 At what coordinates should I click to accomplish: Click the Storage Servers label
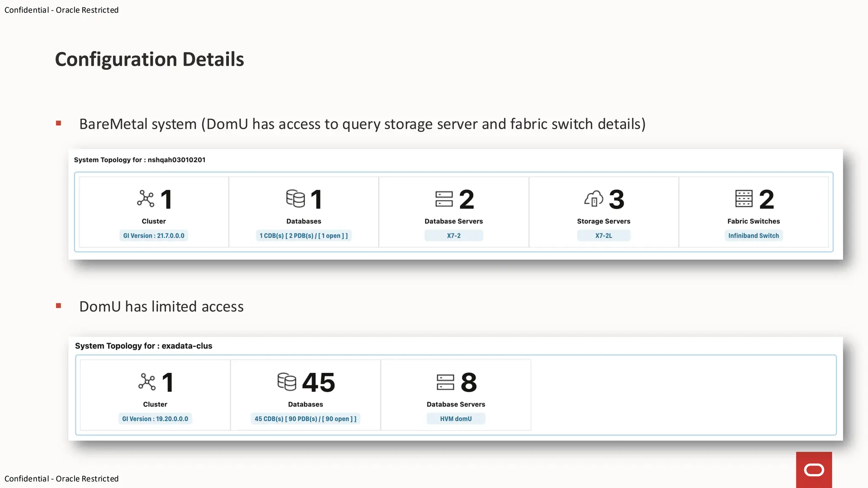[x=604, y=221]
